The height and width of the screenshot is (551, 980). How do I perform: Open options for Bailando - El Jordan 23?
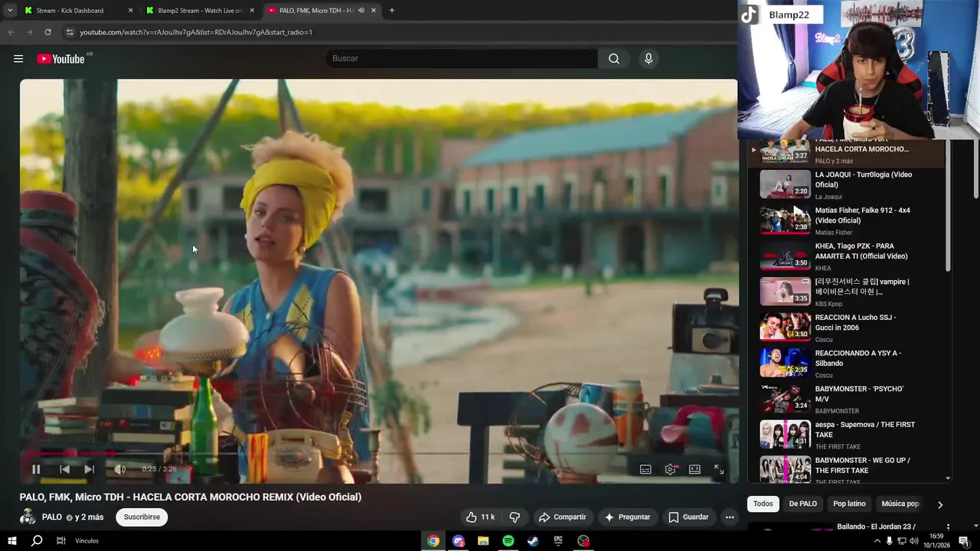pos(948,527)
